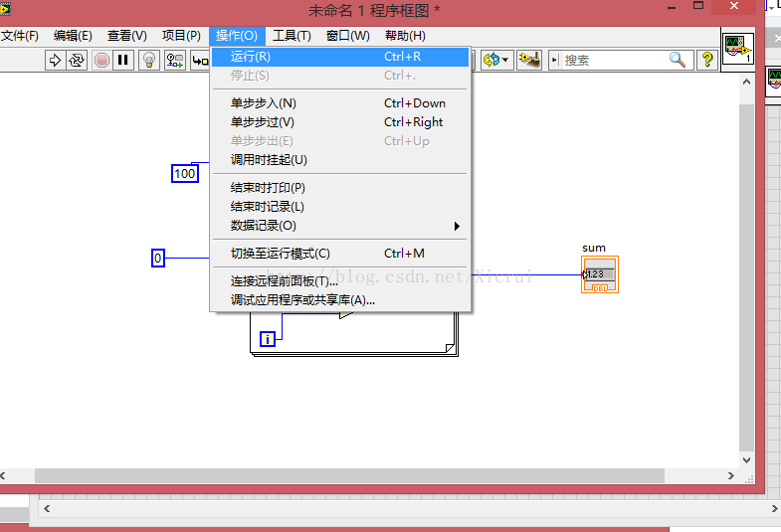This screenshot has height=532, width=781.
Task: Select the sum indicator terminal
Action: 600,274
